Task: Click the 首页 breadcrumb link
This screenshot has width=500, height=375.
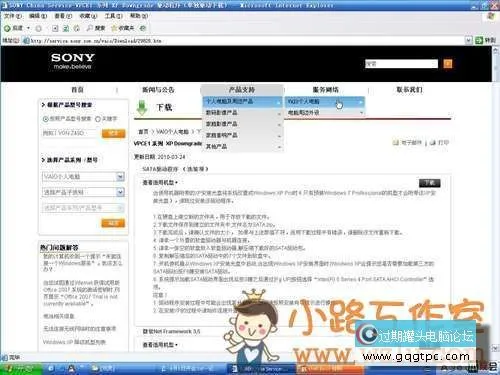Action: point(143,132)
